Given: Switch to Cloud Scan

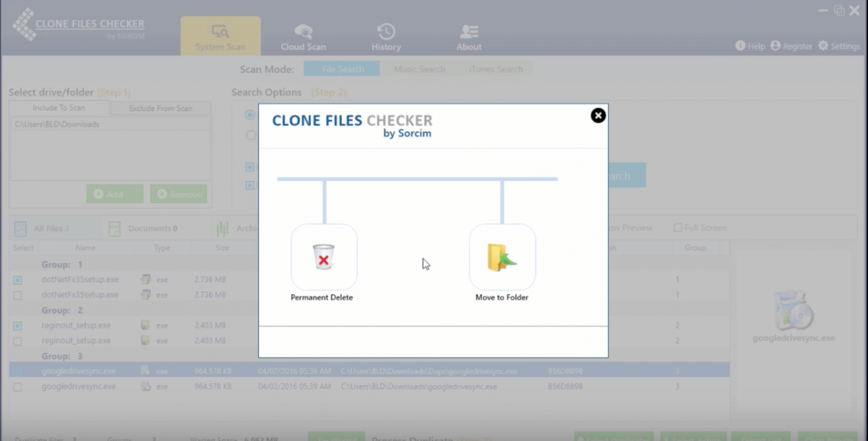Looking at the screenshot, I should click(303, 36).
